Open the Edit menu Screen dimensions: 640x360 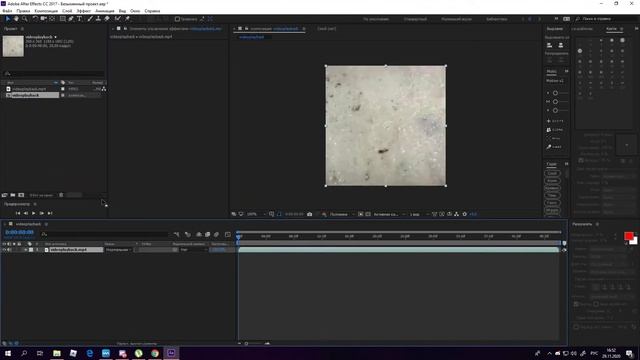(x=23, y=11)
